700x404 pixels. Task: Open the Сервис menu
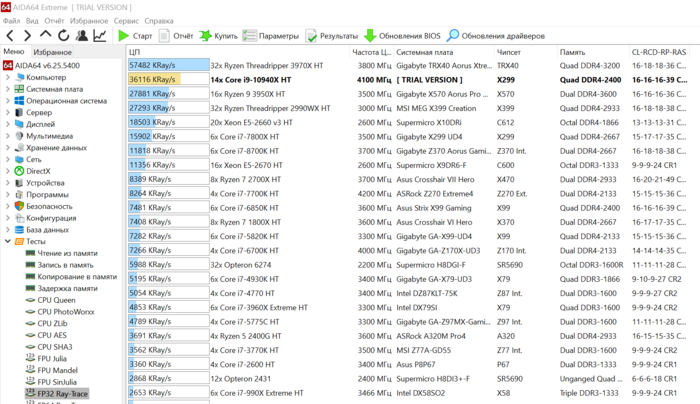pos(126,21)
